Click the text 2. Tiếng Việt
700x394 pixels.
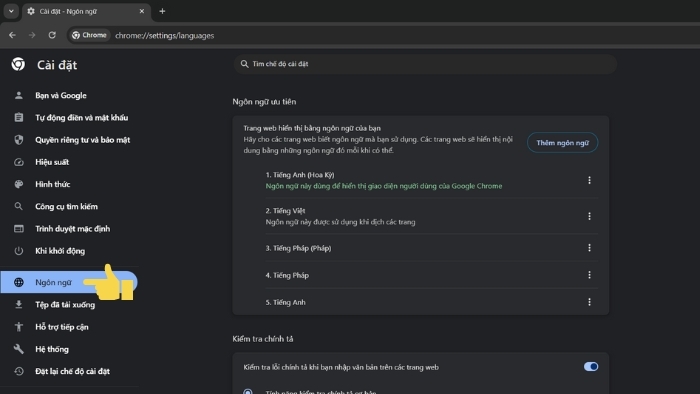coord(285,211)
